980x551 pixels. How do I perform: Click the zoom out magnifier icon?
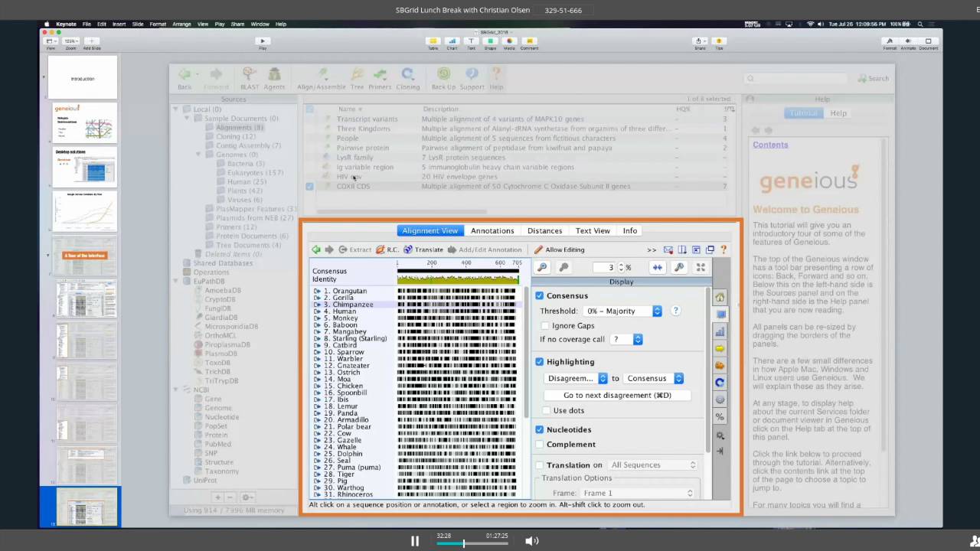click(563, 267)
